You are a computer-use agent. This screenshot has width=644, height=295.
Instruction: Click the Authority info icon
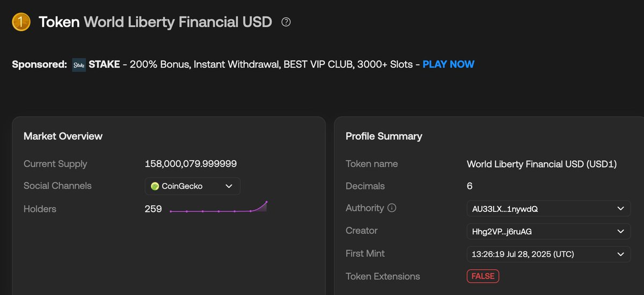[x=392, y=208]
